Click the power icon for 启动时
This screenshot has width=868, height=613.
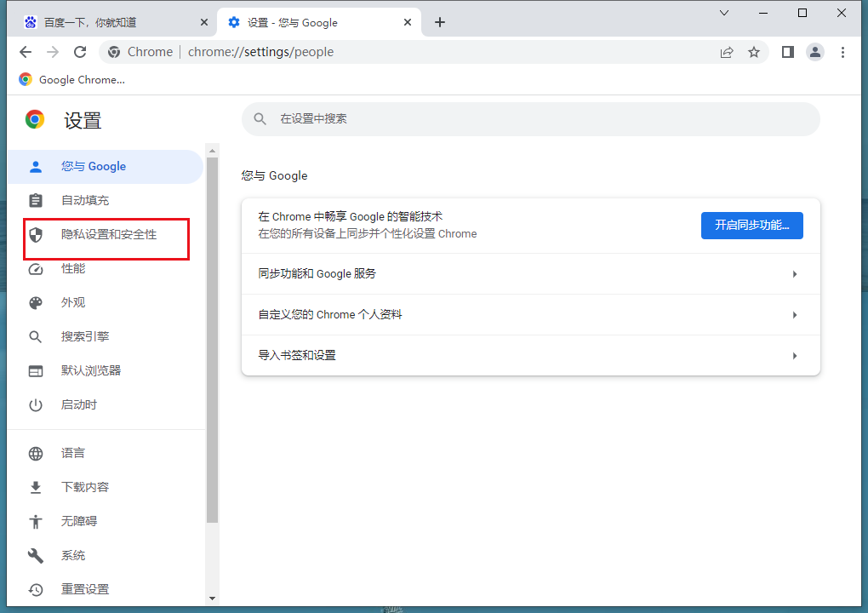click(36, 404)
